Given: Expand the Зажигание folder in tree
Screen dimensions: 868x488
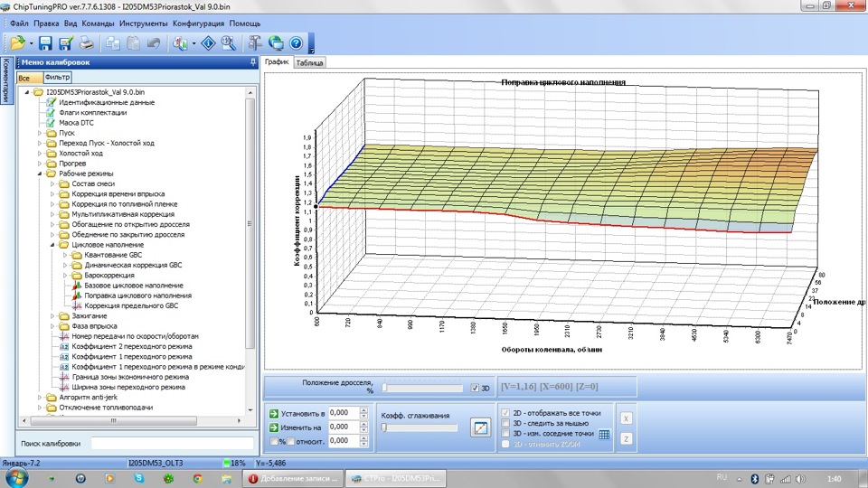Looking at the screenshot, I should 52,316.
